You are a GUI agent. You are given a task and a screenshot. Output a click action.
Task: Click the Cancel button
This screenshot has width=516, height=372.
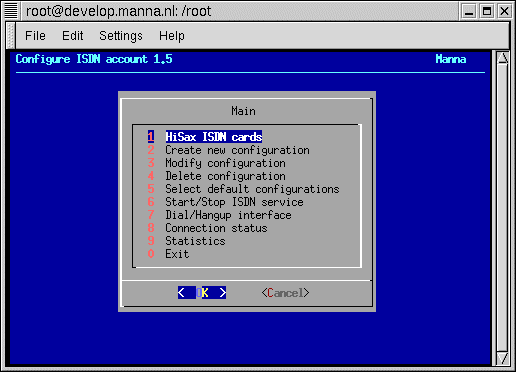pyautogui.click(x=285, y=293)
